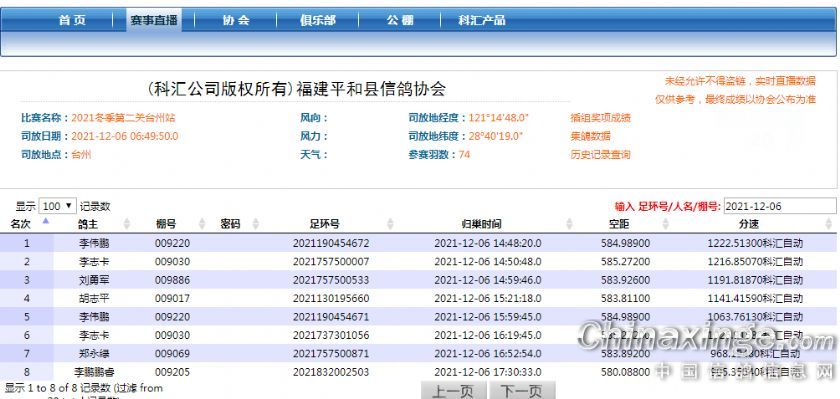Click 李志卡 in rank 2 row

[x=94, y=261]
